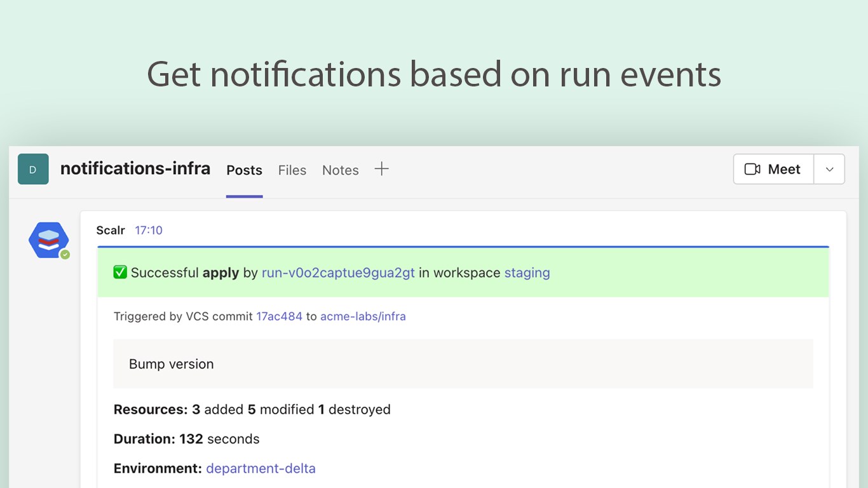Click the 'Triggered by VCS commit' text

click(183, 316)
